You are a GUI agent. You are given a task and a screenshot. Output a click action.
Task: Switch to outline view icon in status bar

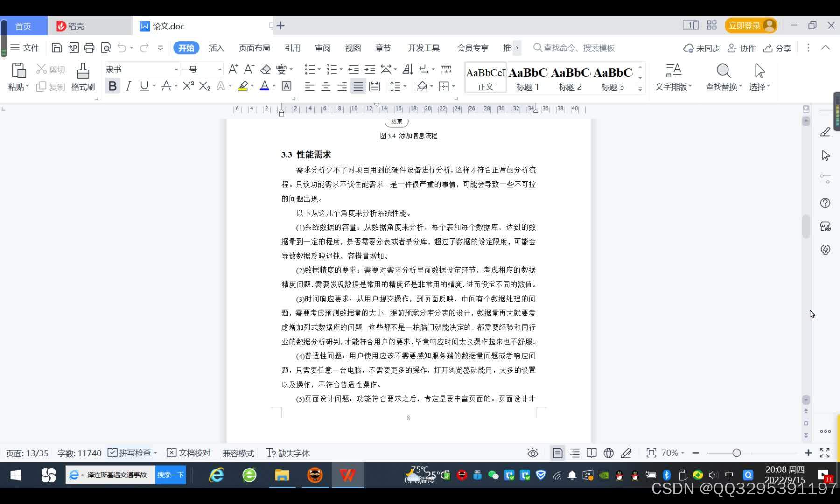coord(575,453)
